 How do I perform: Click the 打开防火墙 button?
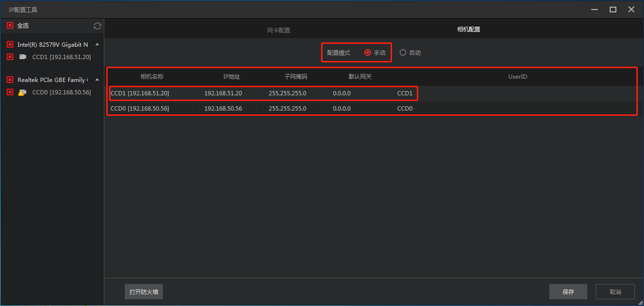[144, 292]
